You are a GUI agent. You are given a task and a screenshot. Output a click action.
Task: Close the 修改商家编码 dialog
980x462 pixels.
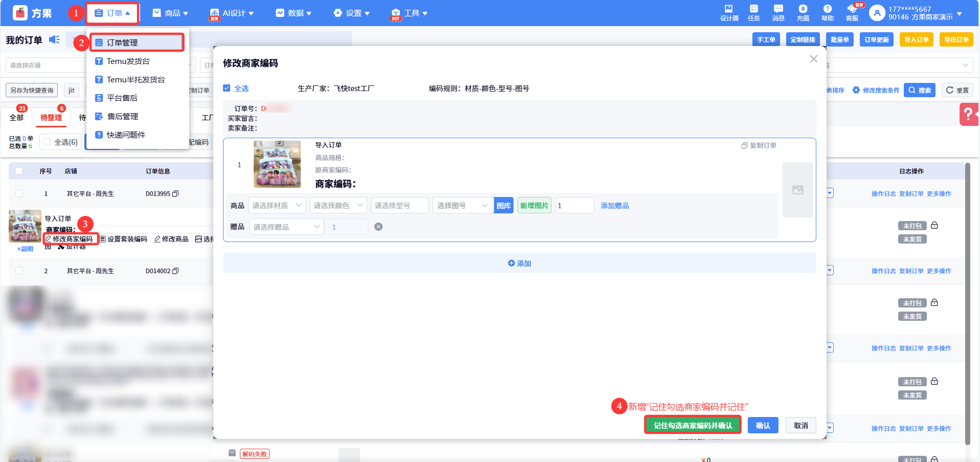pos(813,59)
